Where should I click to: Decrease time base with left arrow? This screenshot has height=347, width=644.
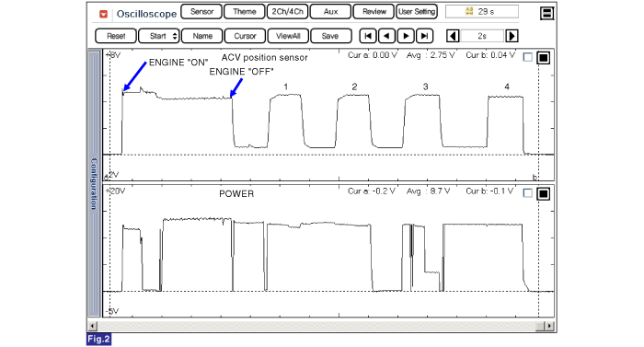(x=453, y=36)
